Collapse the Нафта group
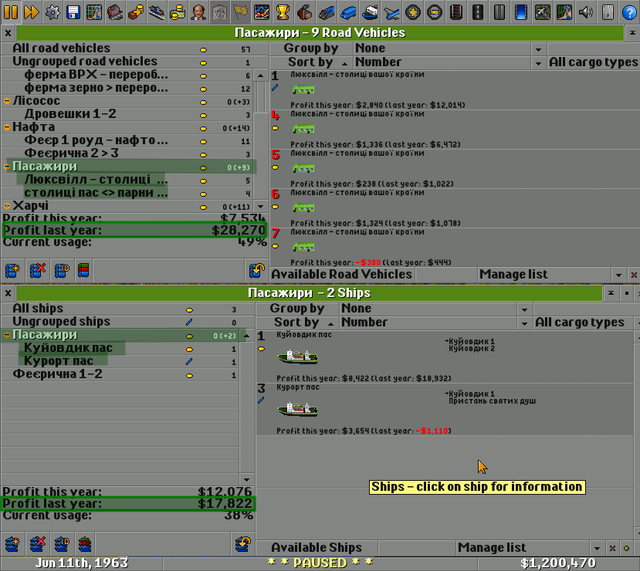This screenshot has width=640, height=571. 7,127
